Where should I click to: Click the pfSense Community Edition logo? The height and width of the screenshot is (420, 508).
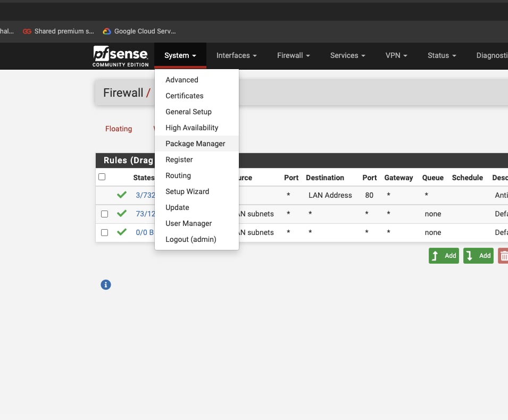tap(121, 56)
